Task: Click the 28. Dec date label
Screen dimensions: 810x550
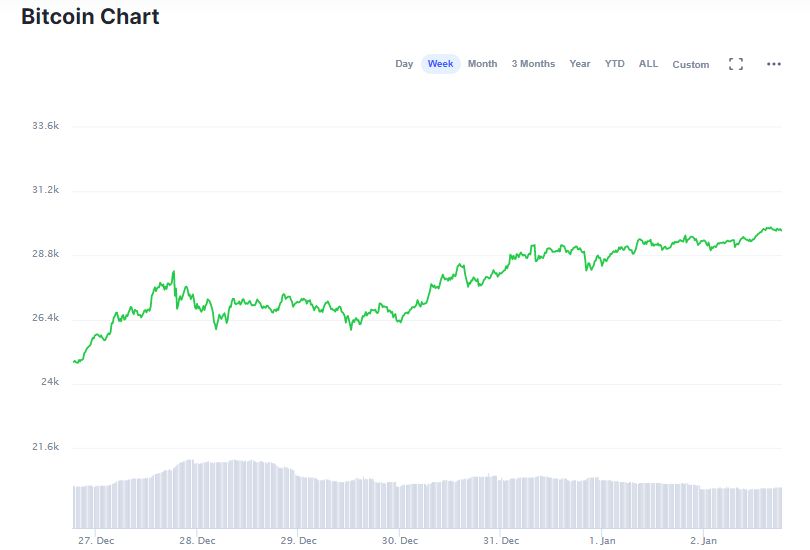Action: coord(197,541)
